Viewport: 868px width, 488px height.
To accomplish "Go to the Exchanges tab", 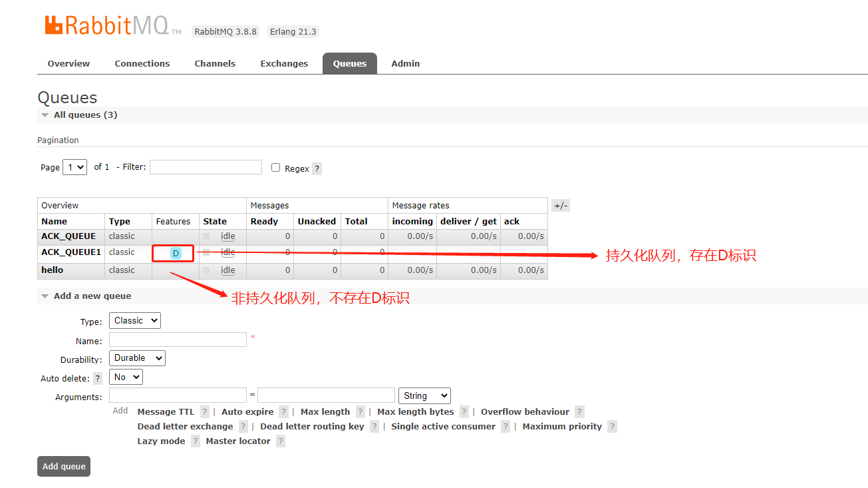I will point(284,64).
